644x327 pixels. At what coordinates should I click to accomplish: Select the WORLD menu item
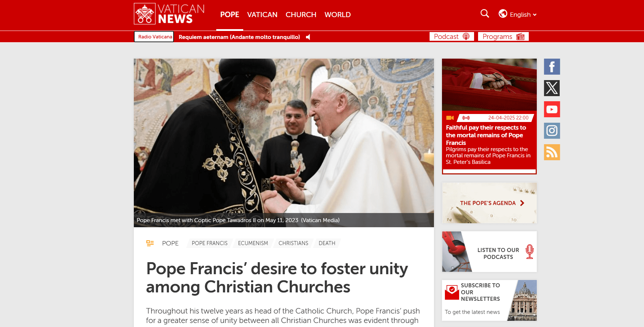(x=338, y=15)
